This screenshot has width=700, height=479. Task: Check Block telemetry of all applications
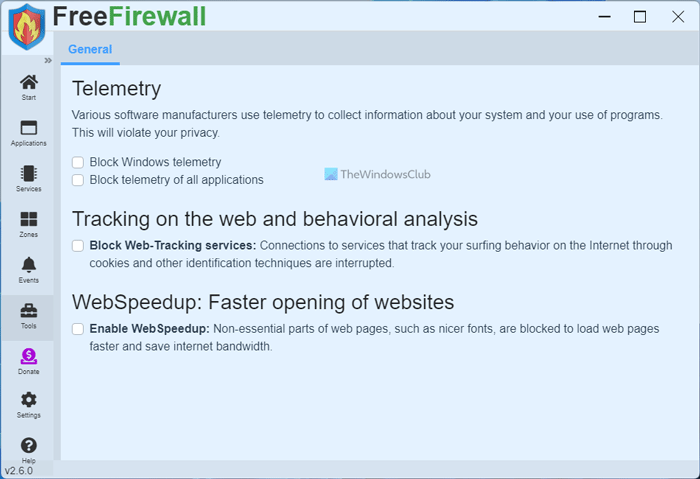coord(78,180)
